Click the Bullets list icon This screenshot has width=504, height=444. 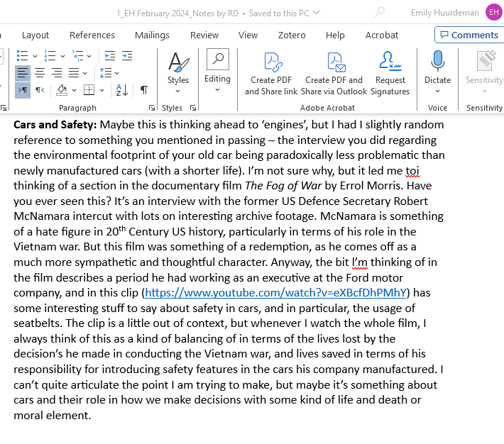tap(22, 55)
